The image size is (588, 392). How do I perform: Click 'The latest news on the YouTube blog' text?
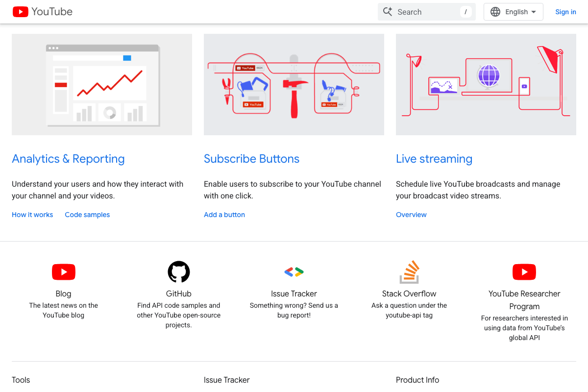64,310
